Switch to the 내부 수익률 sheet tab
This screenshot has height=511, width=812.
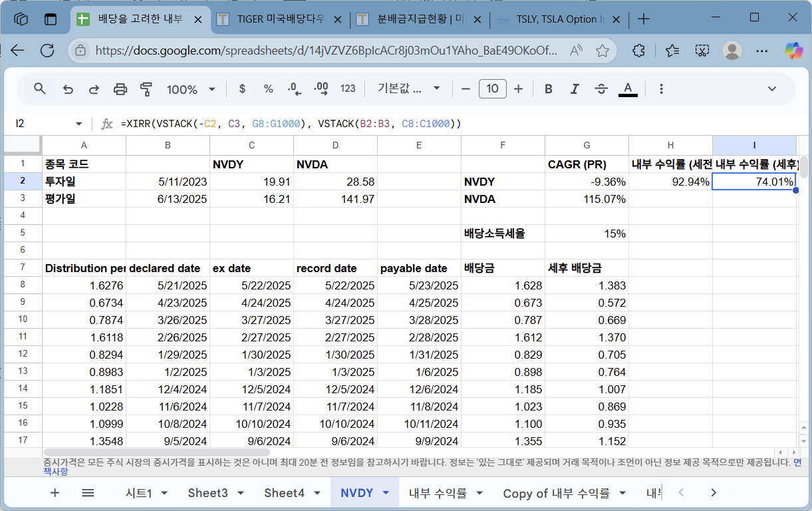tap(438, 493)
